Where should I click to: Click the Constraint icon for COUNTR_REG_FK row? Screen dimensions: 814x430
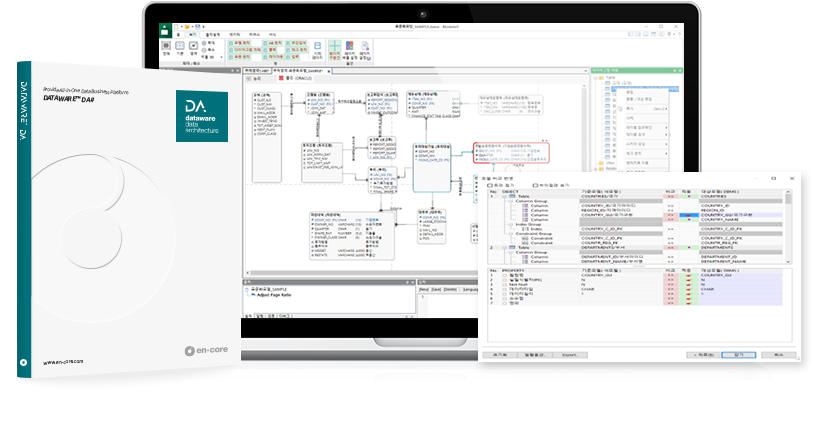525,243
